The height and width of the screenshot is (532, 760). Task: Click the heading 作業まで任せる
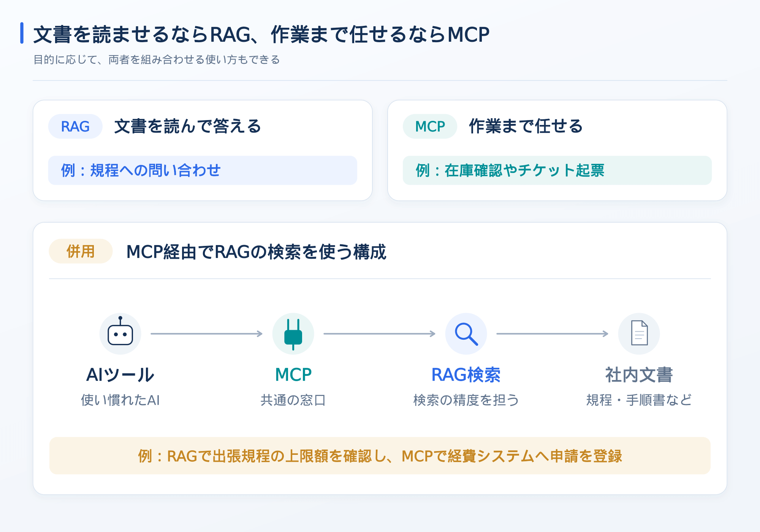[x=526, y=126]
